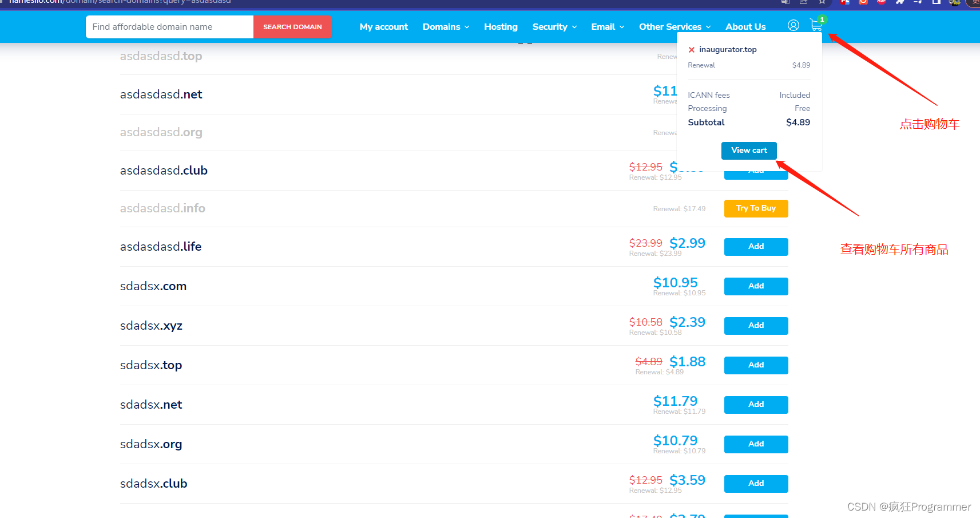Expand the Security dropdown menu

(x=554, y=27)
